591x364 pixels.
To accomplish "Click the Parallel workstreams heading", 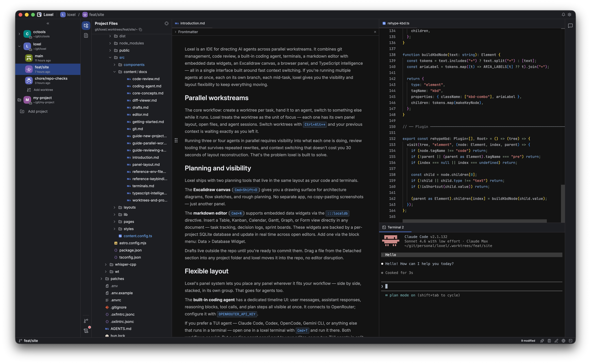I will 216,98.
